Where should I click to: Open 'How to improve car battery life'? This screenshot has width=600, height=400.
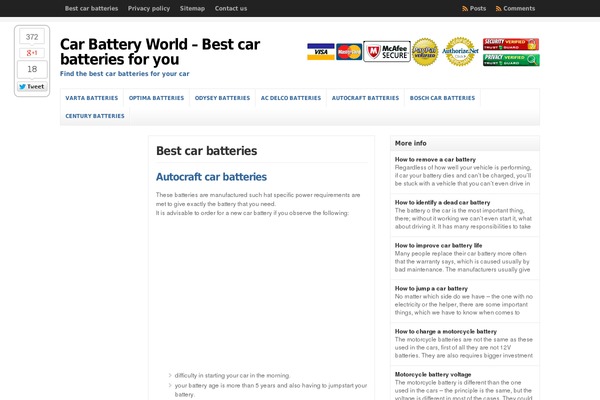tap(439, 245)
